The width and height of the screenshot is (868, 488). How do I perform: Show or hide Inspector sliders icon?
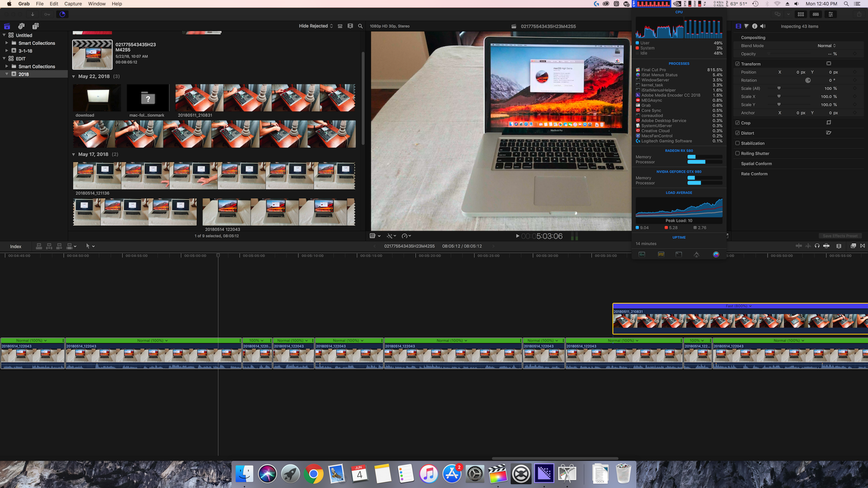[830, 14]
